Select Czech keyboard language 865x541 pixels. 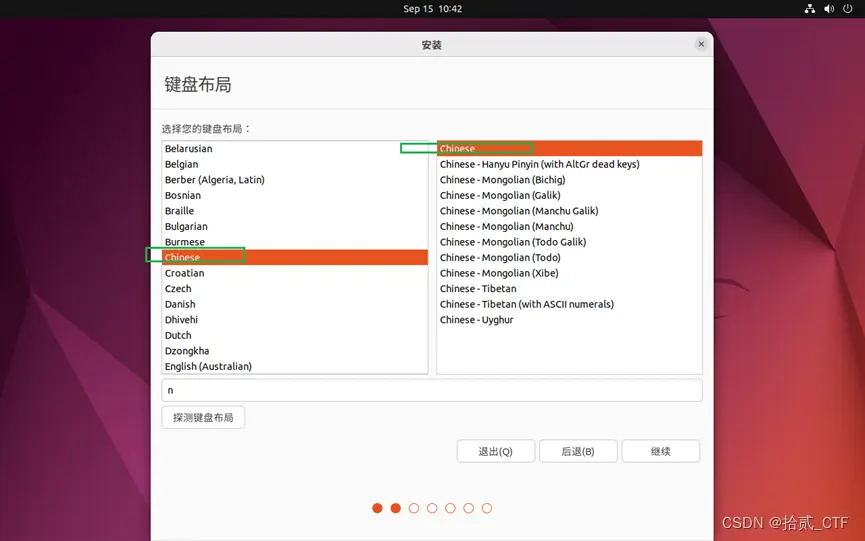295,288
